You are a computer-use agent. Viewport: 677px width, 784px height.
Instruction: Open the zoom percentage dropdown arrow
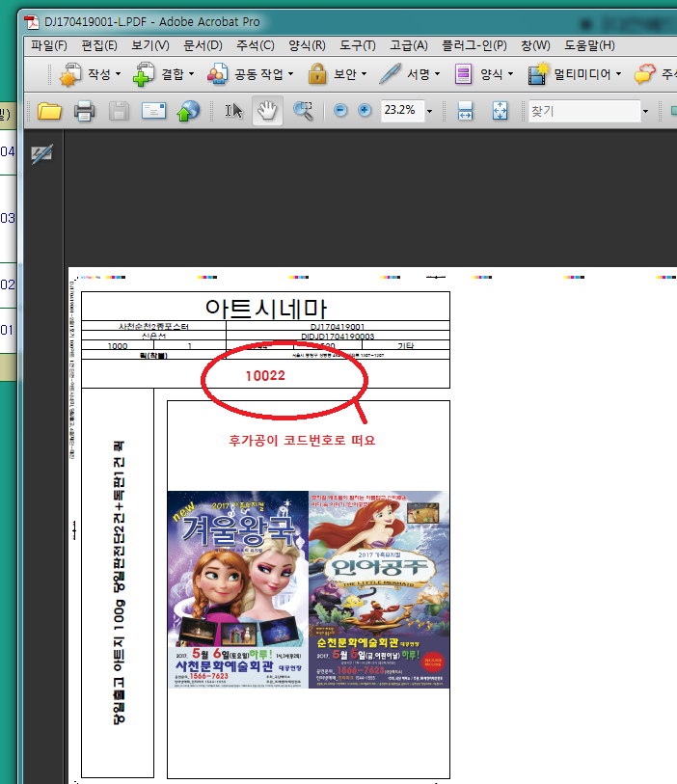coord(427,111)
